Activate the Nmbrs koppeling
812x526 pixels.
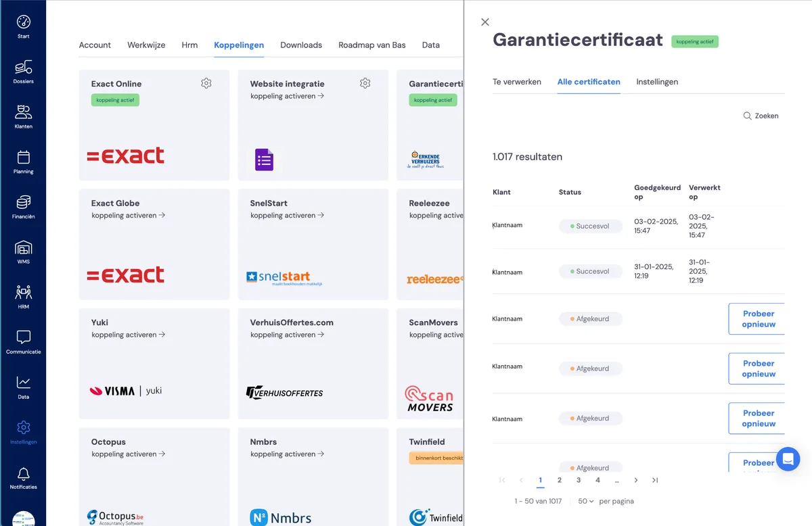click(288, 454)
